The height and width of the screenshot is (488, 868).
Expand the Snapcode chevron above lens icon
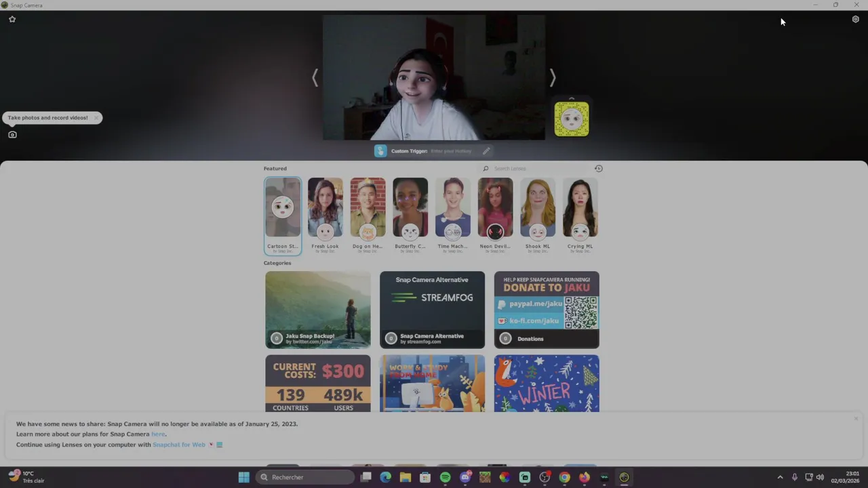pyautogui.click(x=572, y=98)
